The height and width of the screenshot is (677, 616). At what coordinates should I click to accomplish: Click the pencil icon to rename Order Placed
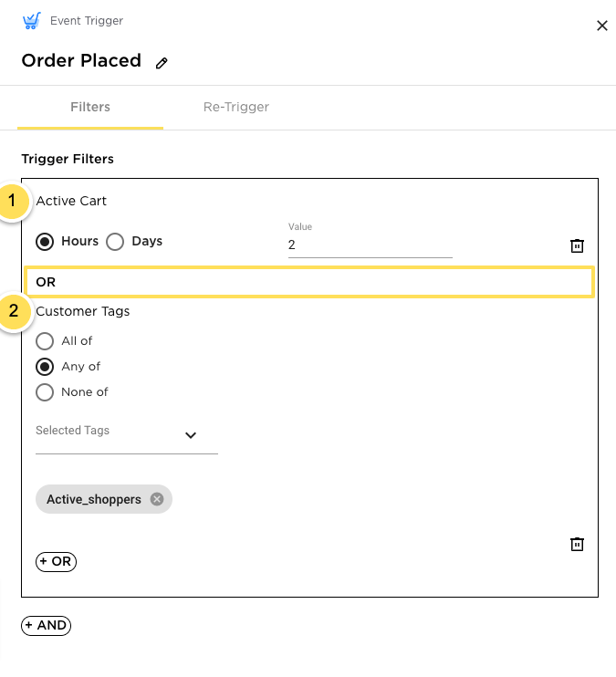(162, 63)
